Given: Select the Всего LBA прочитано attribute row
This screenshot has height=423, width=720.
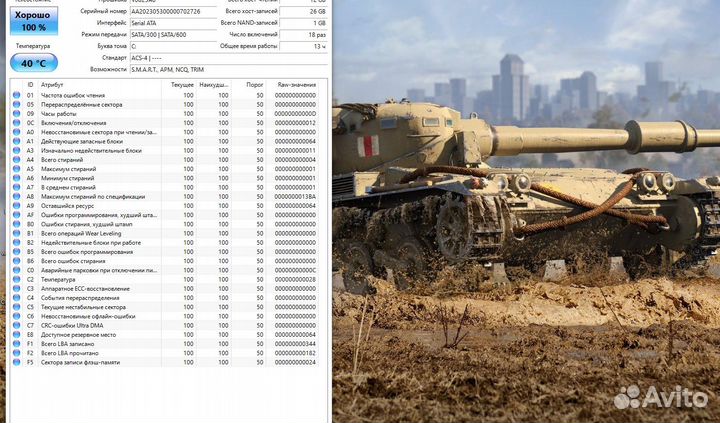Looking at the screenshot, I should click(165, 353).
